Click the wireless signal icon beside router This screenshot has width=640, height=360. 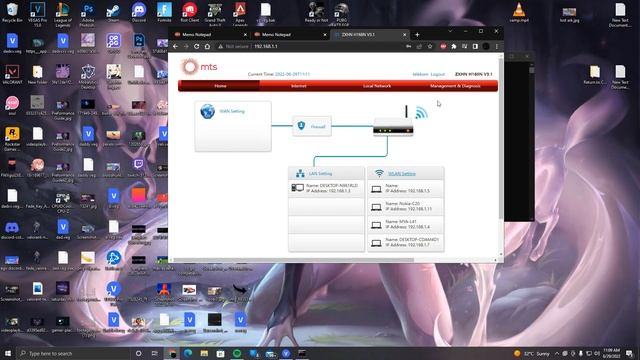(421, 112)
